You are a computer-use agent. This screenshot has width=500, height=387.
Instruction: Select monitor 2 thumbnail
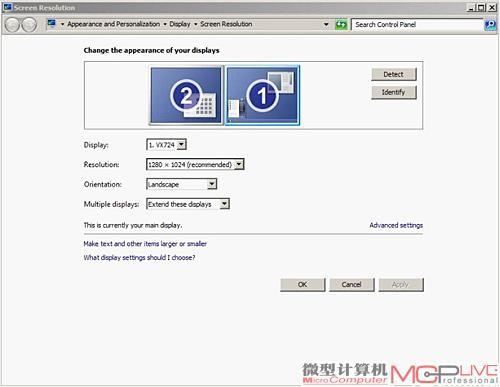coord(186,95)
